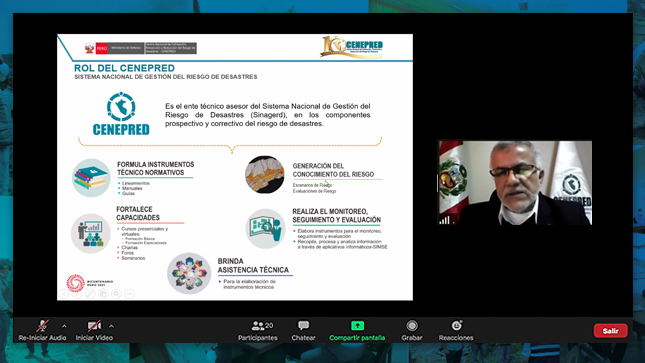Screen dimensions: 645x363
Task: Expand video options chevron
Action: click(x=111, y=326)
